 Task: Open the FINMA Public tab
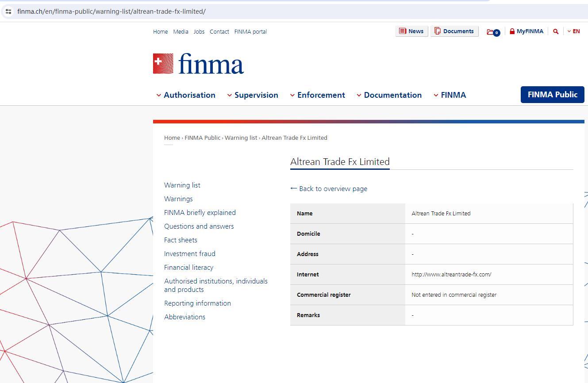point(552,95)
